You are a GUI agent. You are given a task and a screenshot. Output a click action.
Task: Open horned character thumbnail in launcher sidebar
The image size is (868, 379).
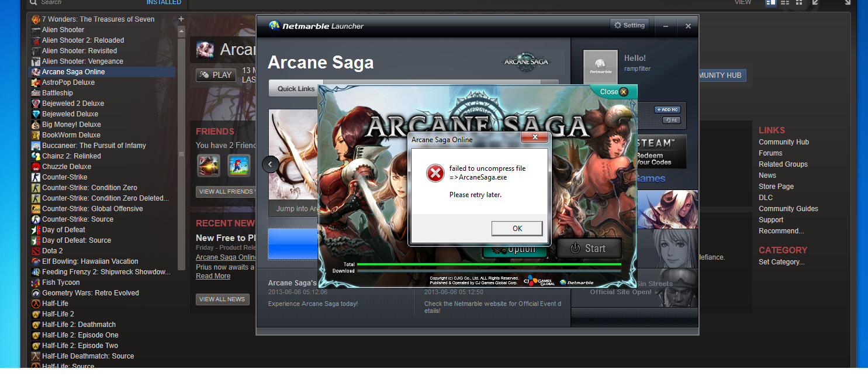(666, 209)
